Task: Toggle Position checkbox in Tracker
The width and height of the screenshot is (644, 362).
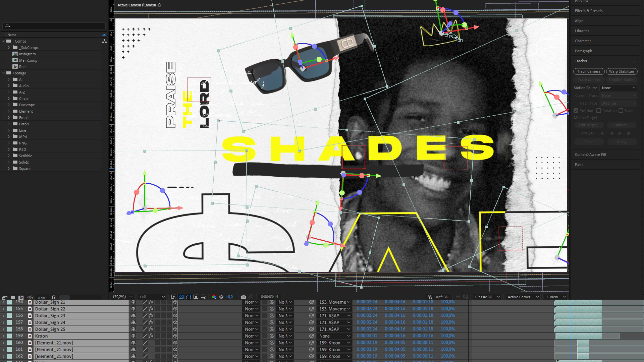Action: coord(576,111)
